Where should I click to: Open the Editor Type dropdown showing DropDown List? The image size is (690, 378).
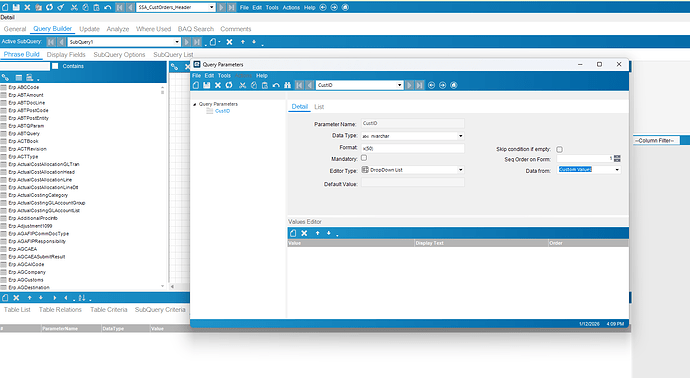coord(460,170)
